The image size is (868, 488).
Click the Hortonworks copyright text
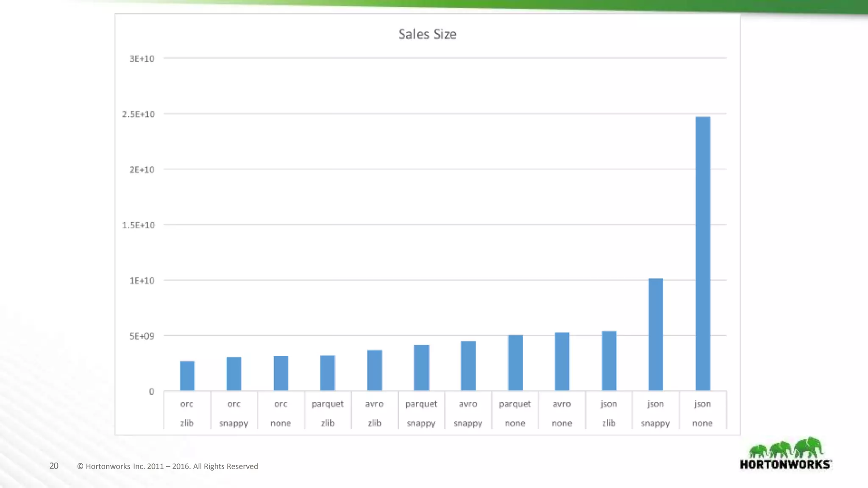(x=167, y=466)
